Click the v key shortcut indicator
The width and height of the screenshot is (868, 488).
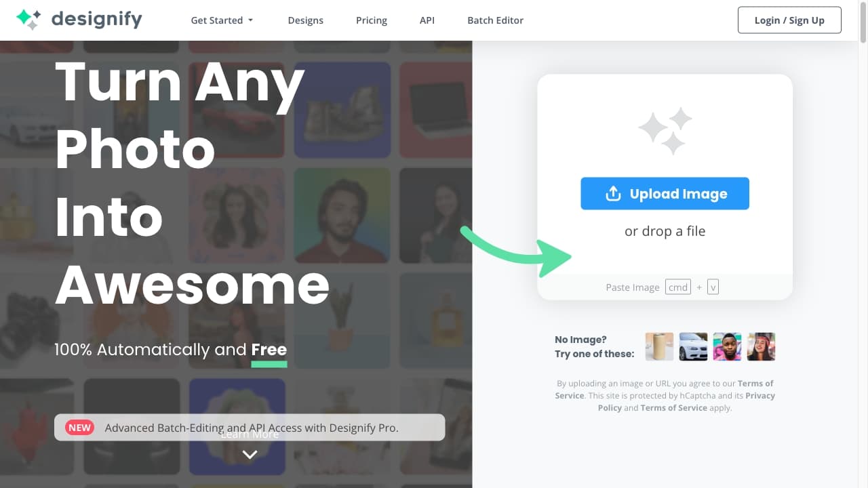point(713,287)
